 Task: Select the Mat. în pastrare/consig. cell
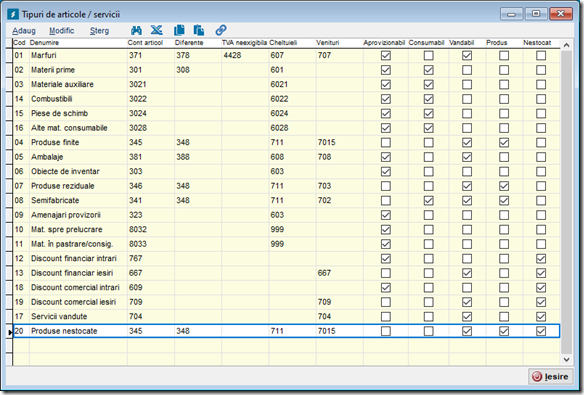pos(78,244)
